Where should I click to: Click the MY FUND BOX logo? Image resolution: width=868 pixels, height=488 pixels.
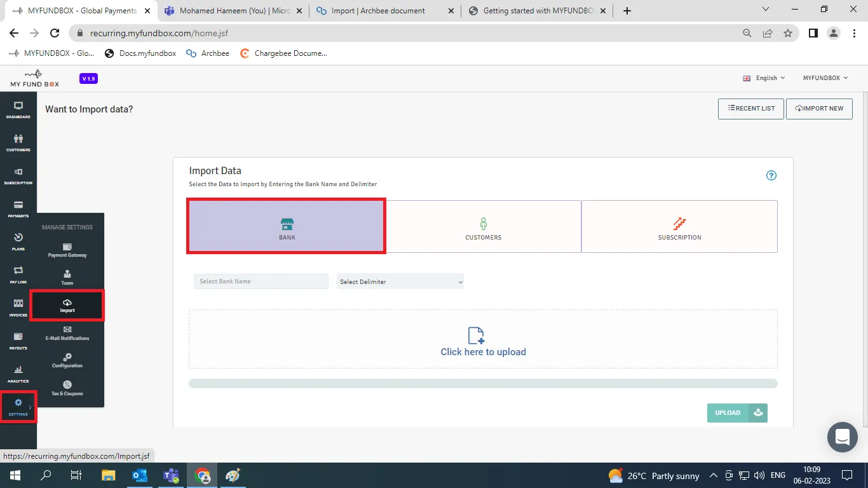point(35,79)
